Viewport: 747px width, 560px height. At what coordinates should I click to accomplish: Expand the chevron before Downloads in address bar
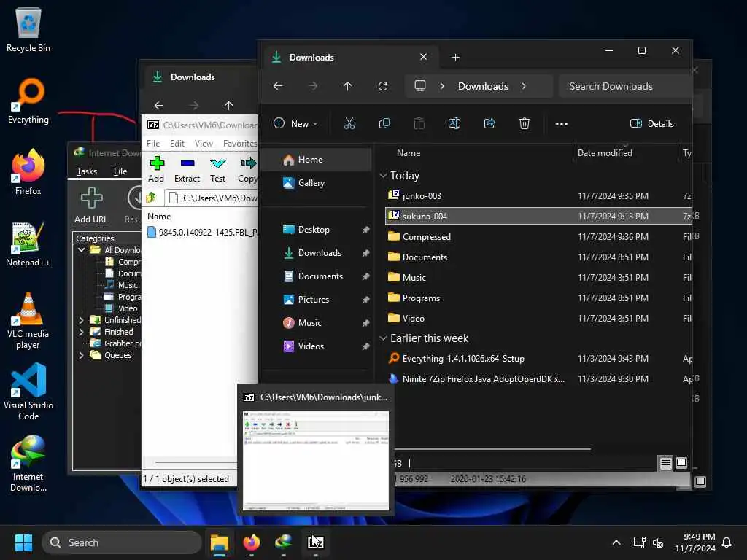[x=442, y=86]
